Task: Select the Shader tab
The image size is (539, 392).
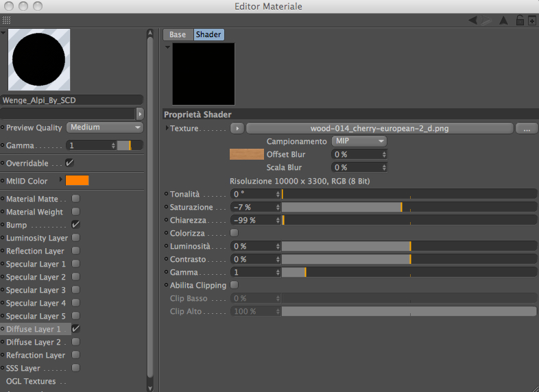Action: point(208,35)
